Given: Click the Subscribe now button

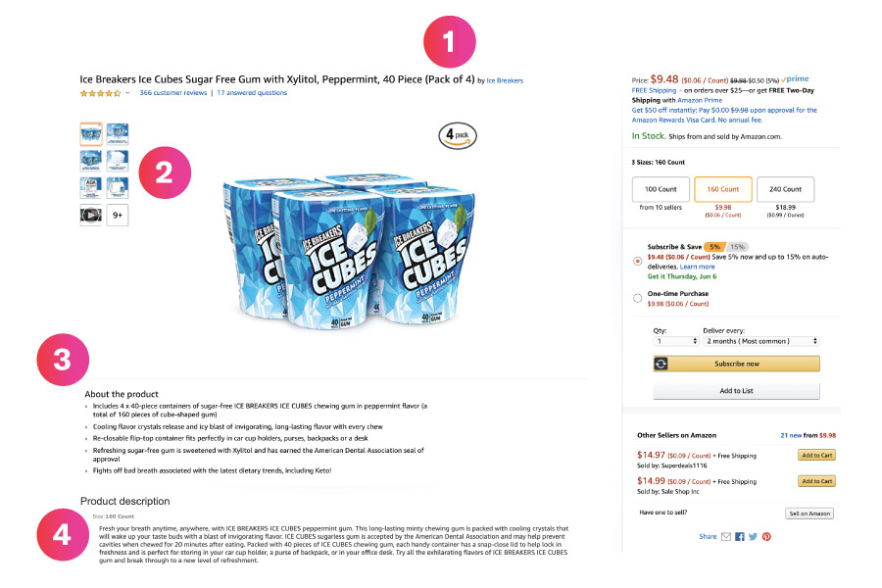Looking at the screenshot, I should click(736, 364).
